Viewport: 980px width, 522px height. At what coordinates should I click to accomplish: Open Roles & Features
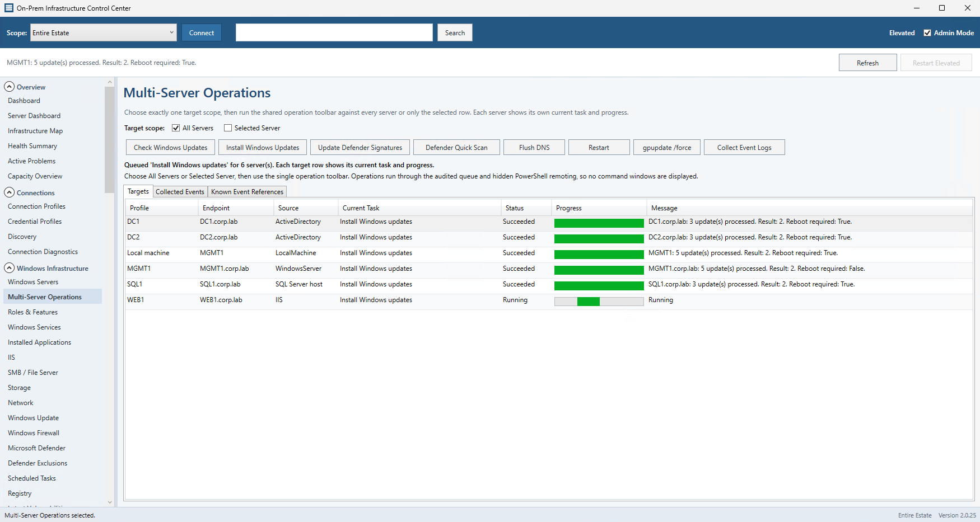coord(32,312)
